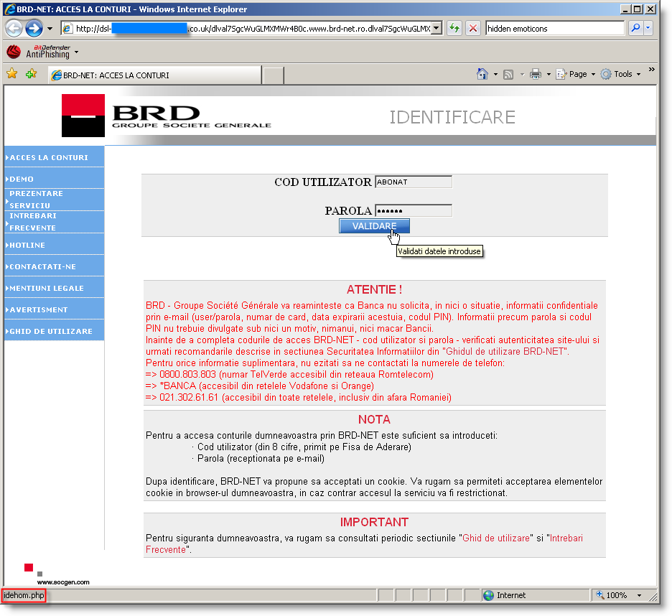
Task: Open the search provider options dropdown
Action: pyautogui.click(x=648, y=29)
